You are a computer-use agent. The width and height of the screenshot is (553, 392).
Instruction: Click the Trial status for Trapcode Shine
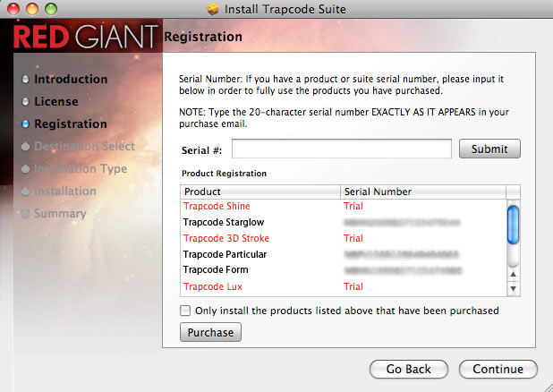pos(353,206)
